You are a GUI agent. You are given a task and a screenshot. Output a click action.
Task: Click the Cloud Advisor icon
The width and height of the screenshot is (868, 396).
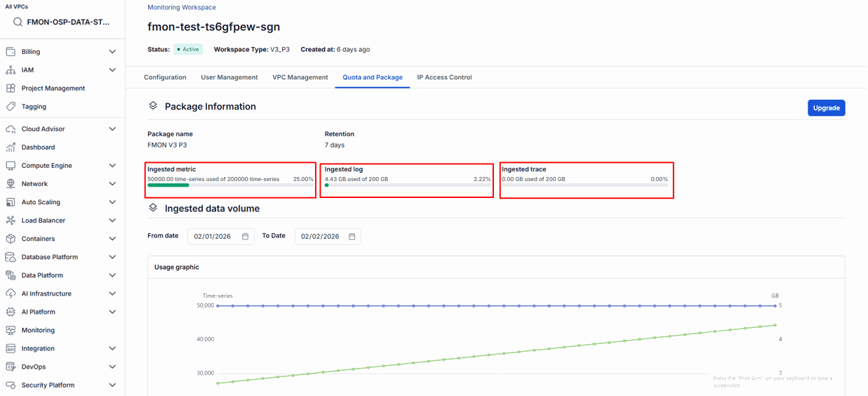click(11, 129)
